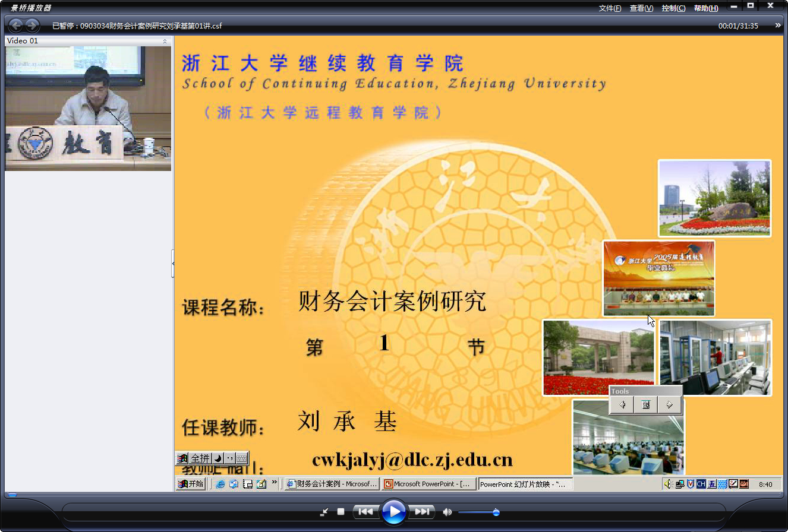Collapse the Video 01 panel chevron

coord(165,41)
